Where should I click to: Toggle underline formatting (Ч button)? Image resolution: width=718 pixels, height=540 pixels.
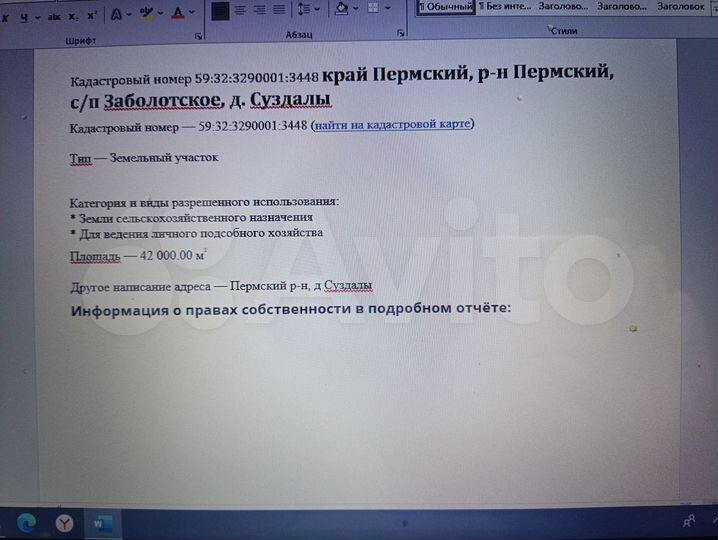pos(24,18)
